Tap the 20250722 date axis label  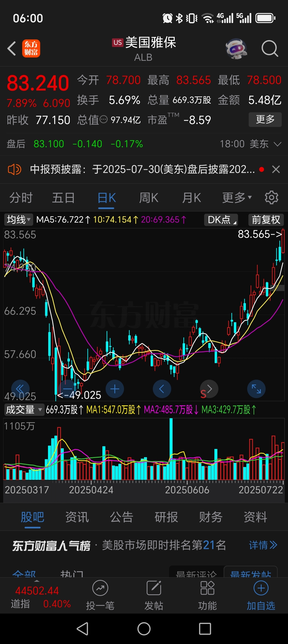[261, 490]
